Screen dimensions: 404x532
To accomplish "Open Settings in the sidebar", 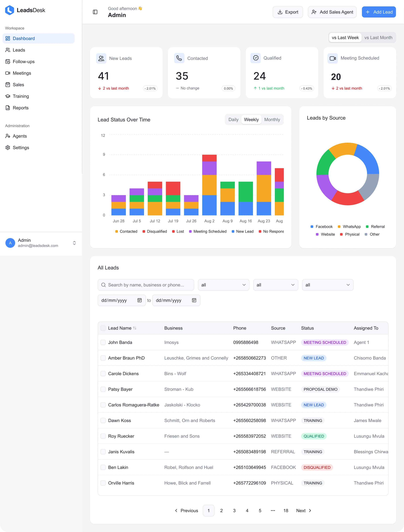I will [39, 148].
